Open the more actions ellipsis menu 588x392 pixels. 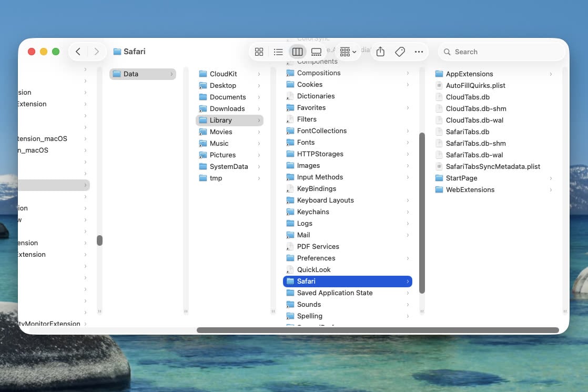419,52
